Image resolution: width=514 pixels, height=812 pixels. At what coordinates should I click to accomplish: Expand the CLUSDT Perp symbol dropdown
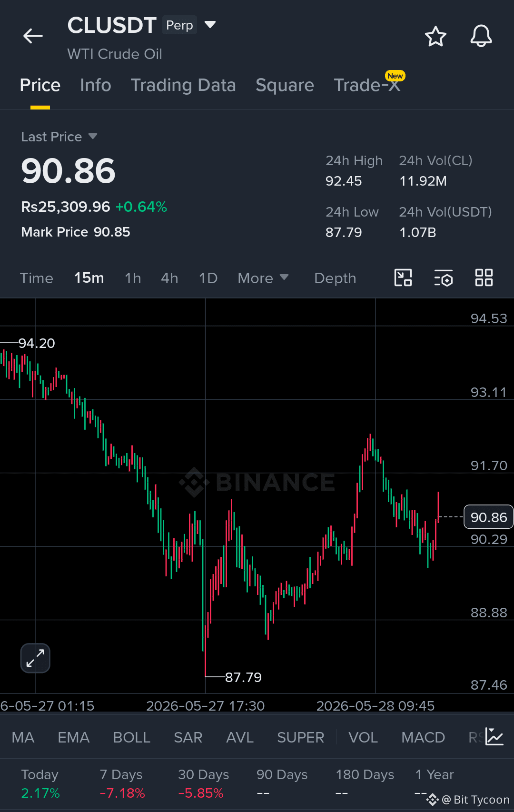[x=210, y=24]
